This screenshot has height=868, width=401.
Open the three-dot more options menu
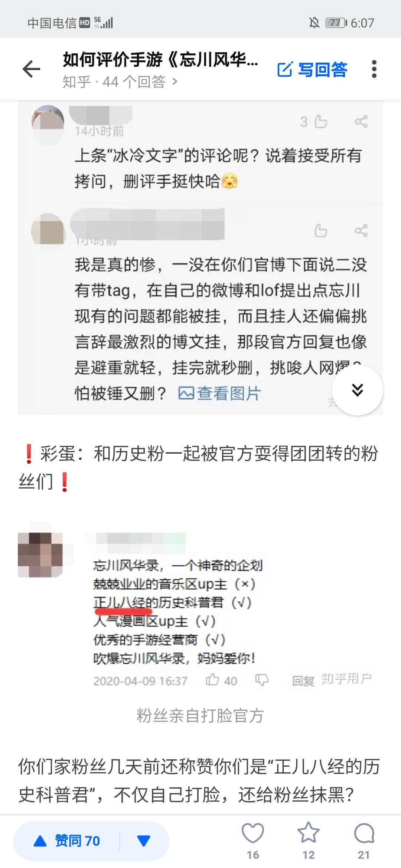point(374,69)
